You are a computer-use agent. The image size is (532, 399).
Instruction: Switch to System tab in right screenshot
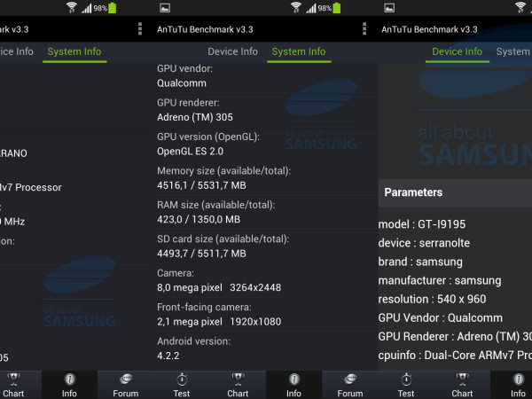513,51
